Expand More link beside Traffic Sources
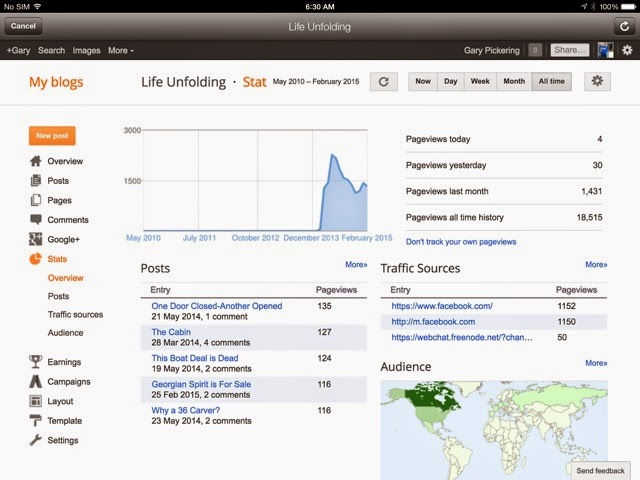640x480 pixels. (596, 265)
